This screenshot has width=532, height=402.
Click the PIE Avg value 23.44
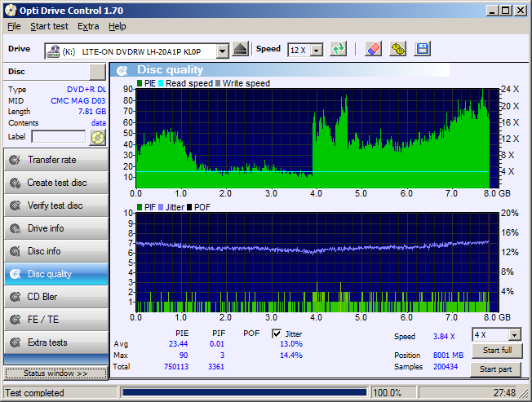pos(179,344)
